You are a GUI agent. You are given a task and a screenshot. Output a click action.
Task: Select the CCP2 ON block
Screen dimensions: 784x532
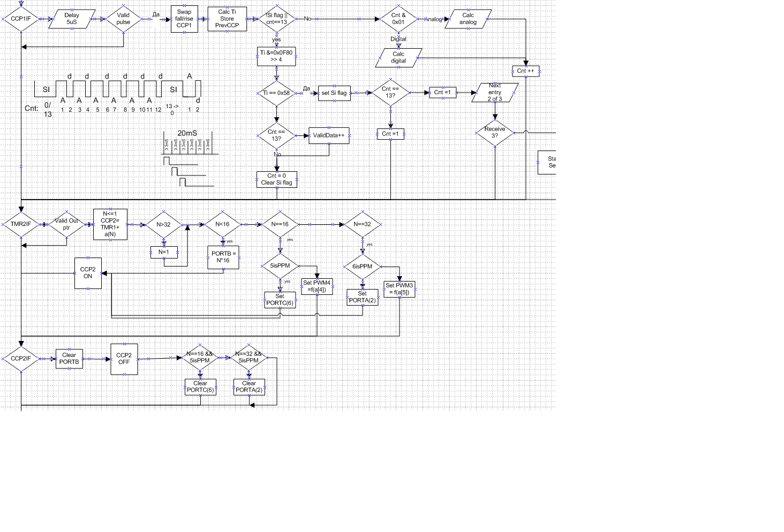88,273
